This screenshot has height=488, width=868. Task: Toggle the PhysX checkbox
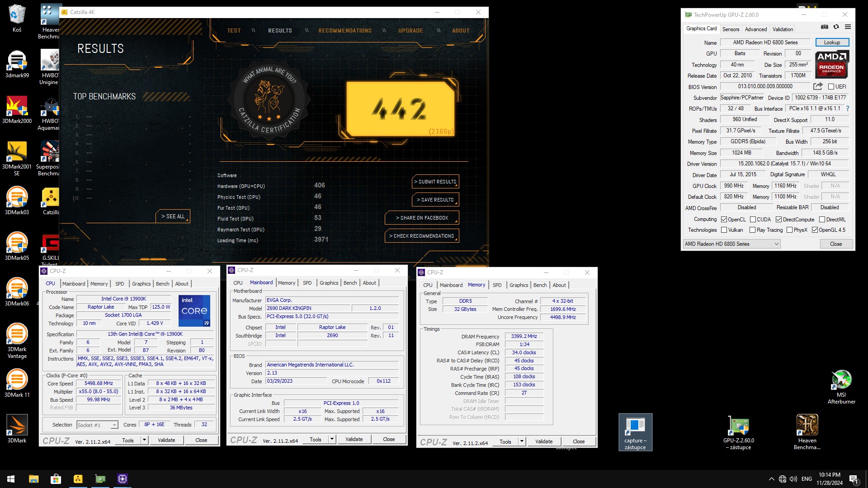click(x=789, y=230)
